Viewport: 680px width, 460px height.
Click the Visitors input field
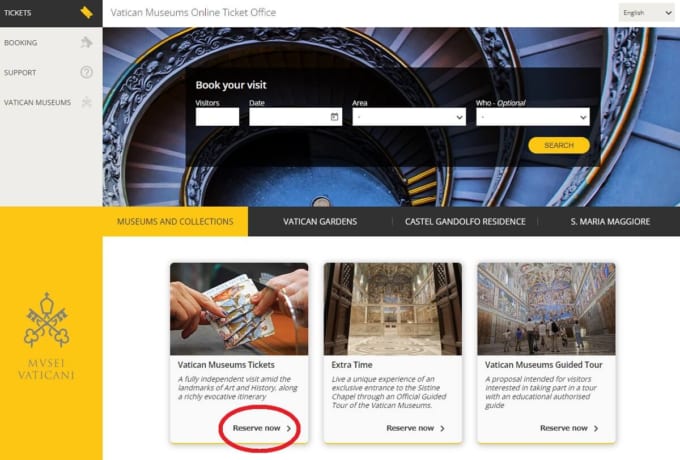[x=217, y=117]
